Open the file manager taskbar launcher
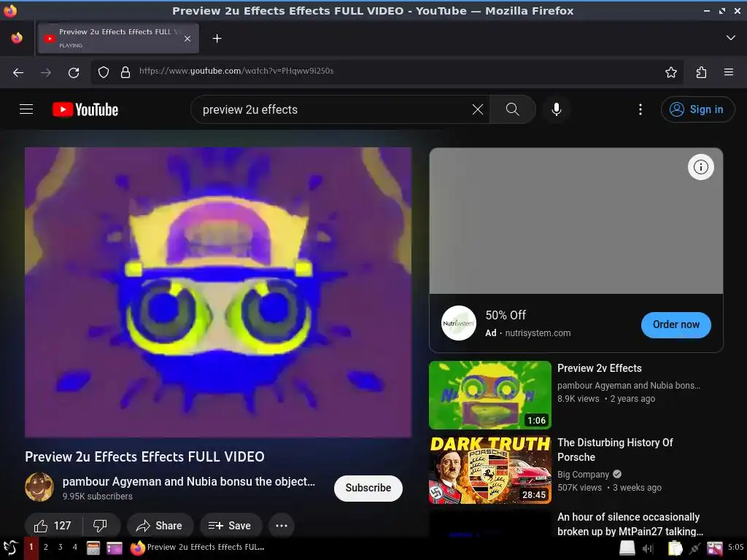Viewport: 747px width, 560px height. pos(93,548)
